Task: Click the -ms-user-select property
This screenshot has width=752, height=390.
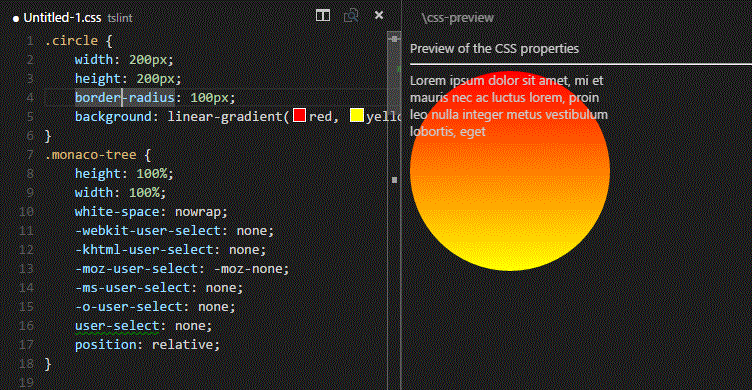Action: pyautogui.click(x=132, y=288)
